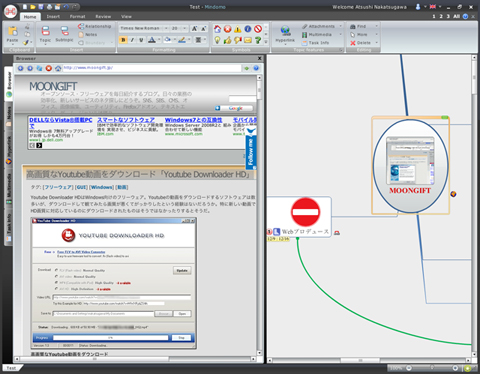
Task: Increase font size with the larger A
Action: point(194,29)
